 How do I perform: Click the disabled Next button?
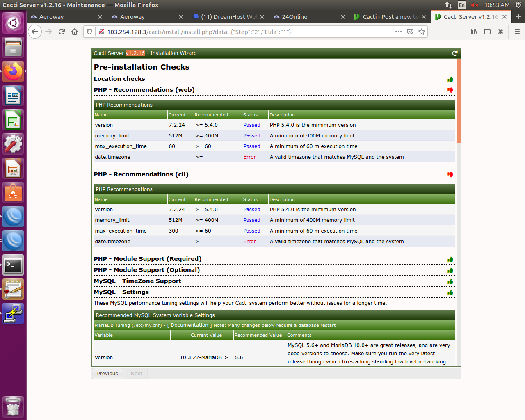point(137,374)
